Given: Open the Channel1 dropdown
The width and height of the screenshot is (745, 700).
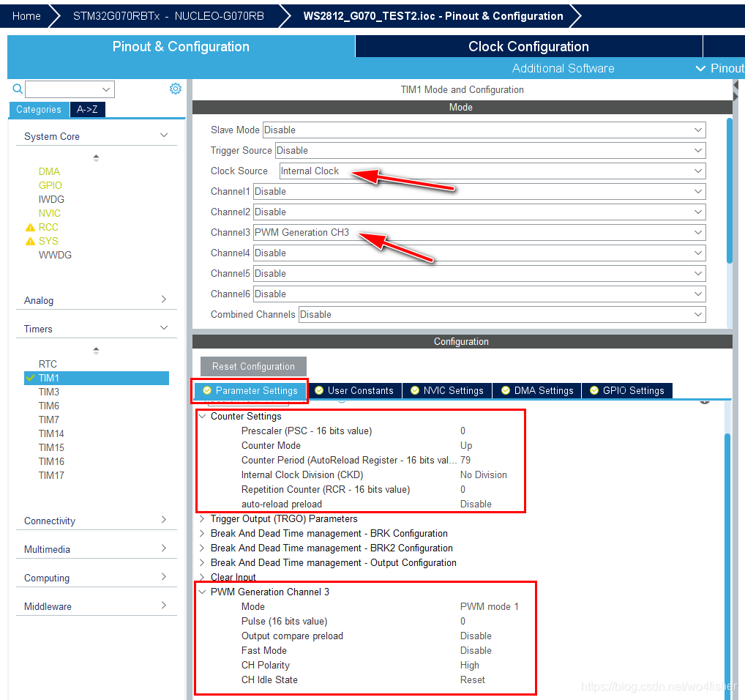Looking at the screenshot, I should (x=479, y=191).
